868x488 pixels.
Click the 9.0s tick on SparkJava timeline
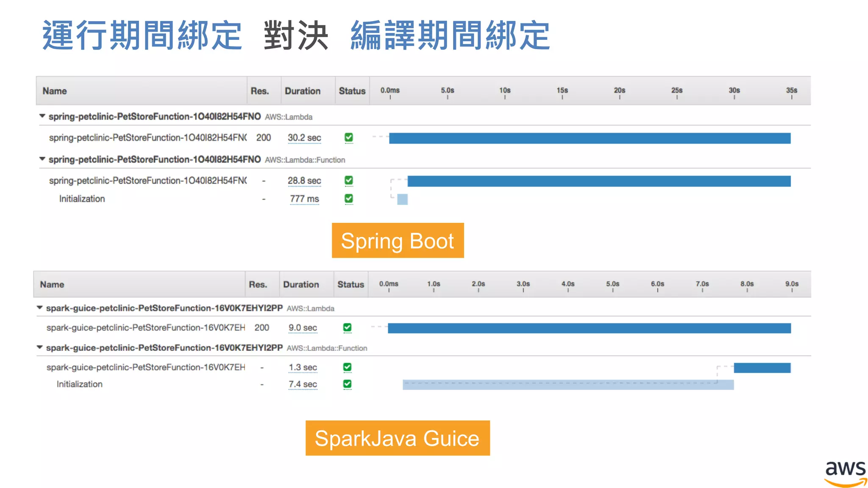click(x=791, y=284)
